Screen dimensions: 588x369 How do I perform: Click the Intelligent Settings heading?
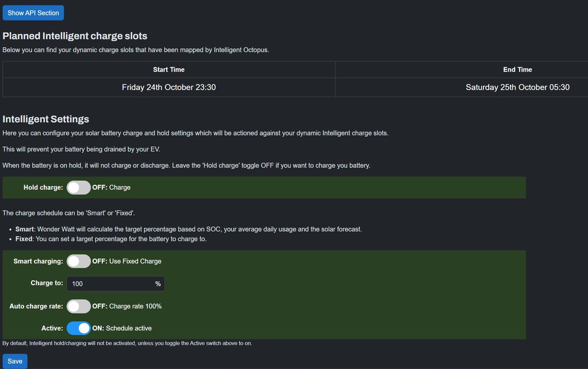pyautogui.click(x=46, y=119)
